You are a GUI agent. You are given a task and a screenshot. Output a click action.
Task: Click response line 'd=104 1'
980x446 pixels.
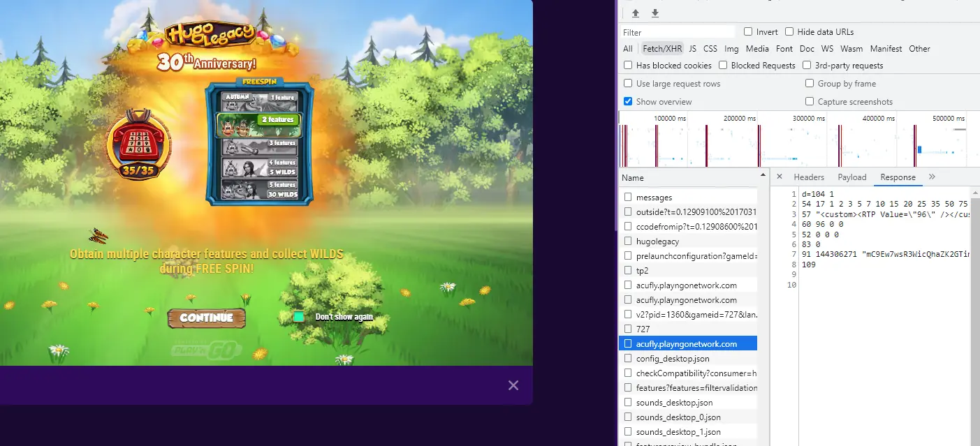coord(818,194)
